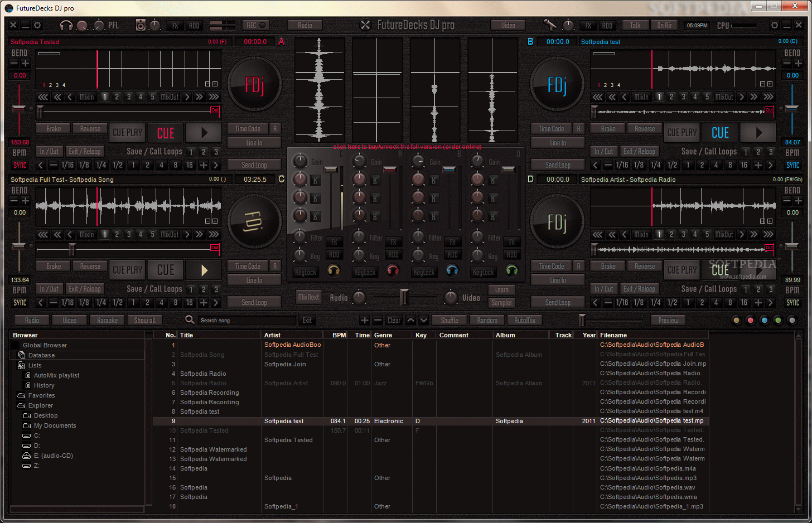The image size is (812, 523).
Task: Activate AutoMix from the playlist bar
Action: (x=524, y=320)
